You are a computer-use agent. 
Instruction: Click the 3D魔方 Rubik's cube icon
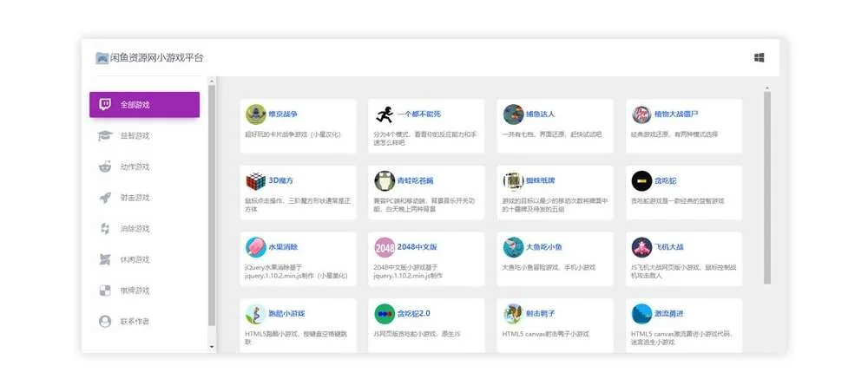click(x=256, y=181)
